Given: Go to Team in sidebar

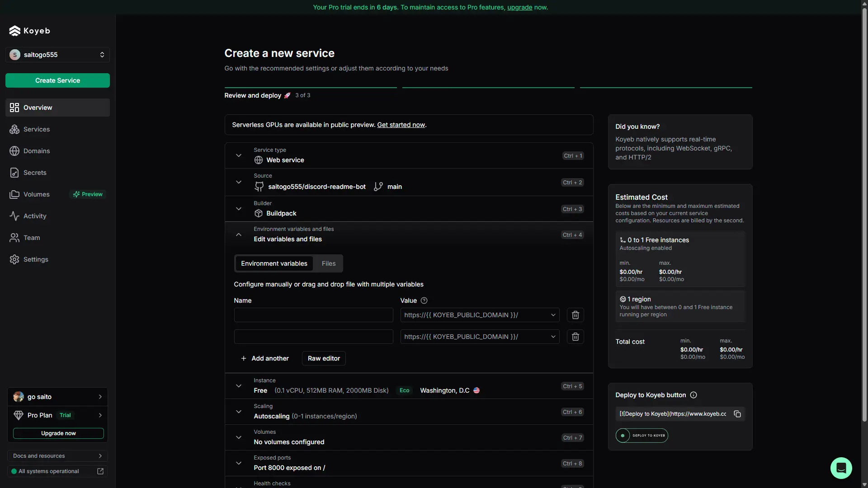Looking at the screenshot, I should 57,238.
